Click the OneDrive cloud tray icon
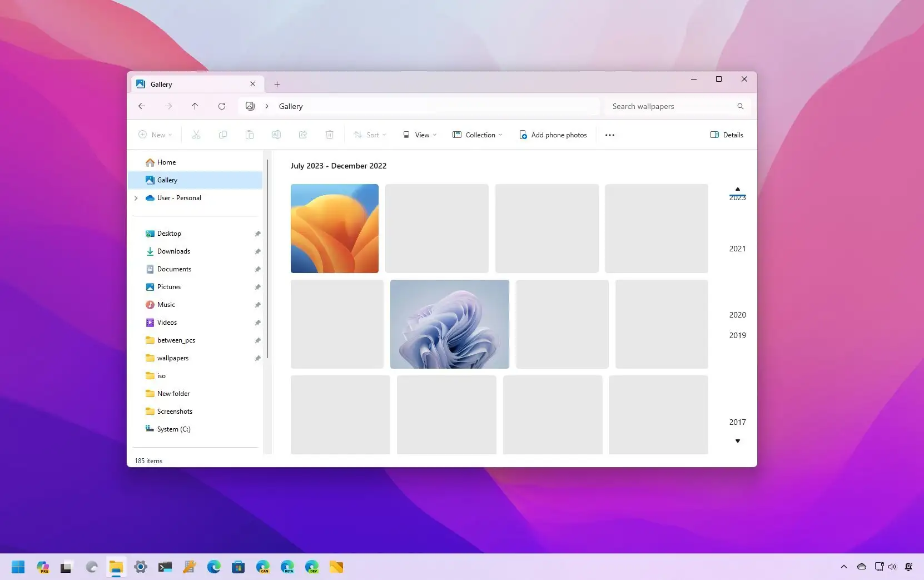The image size is (924, 580). pyautogui.click(x=862, y=567)
